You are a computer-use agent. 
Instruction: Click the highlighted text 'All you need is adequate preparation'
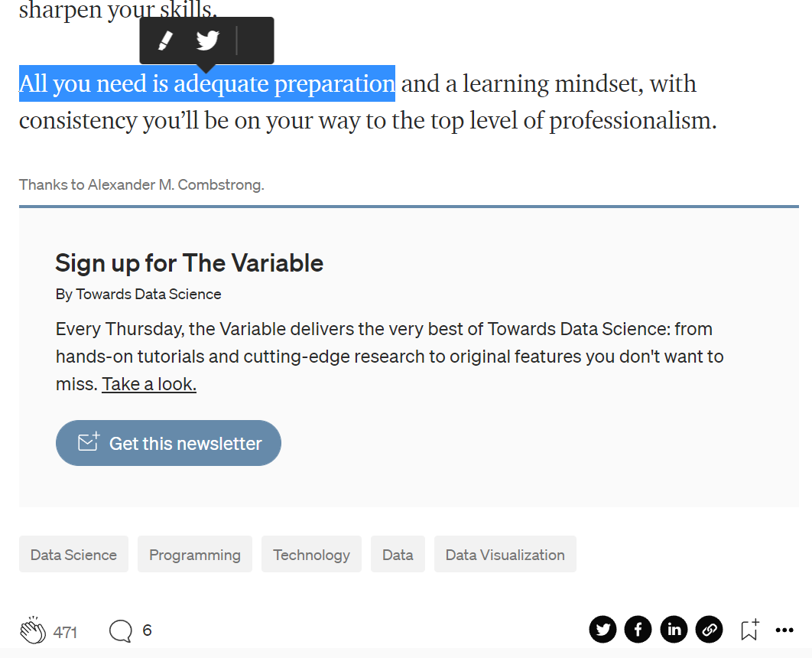(206, 83)
